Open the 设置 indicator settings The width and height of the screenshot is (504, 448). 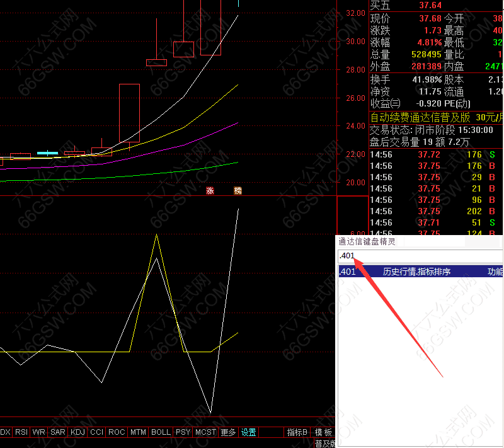pyautogui.click(x=248, y=432)
